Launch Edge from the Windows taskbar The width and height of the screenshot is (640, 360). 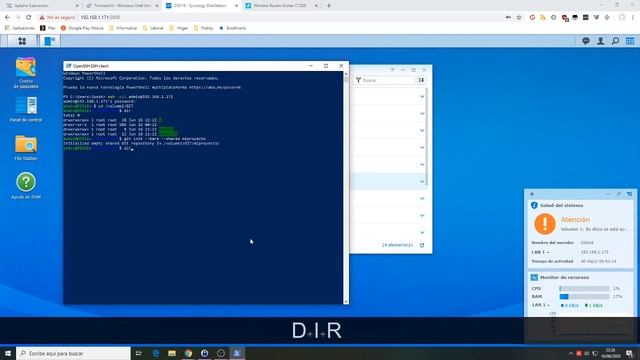coord(156,353)
